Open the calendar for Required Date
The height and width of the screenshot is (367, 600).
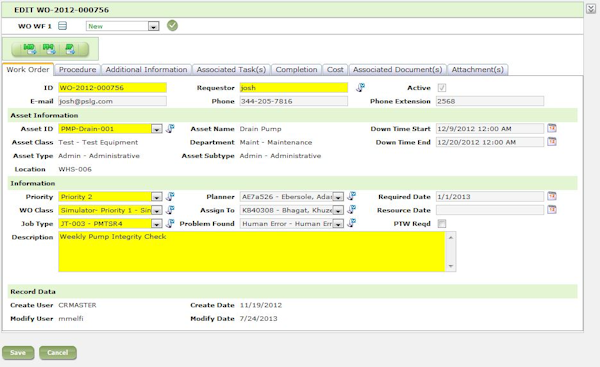point(552,196)
